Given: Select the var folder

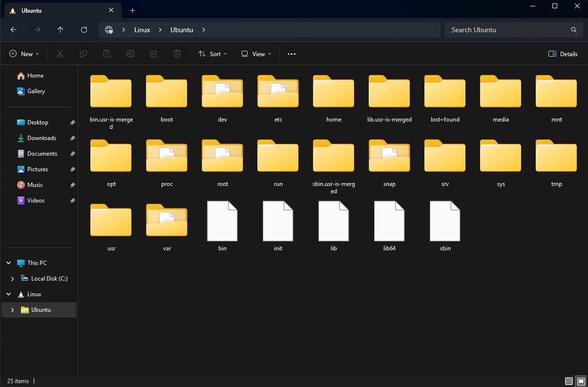Looking at the screenshot, I should [167, 227].
